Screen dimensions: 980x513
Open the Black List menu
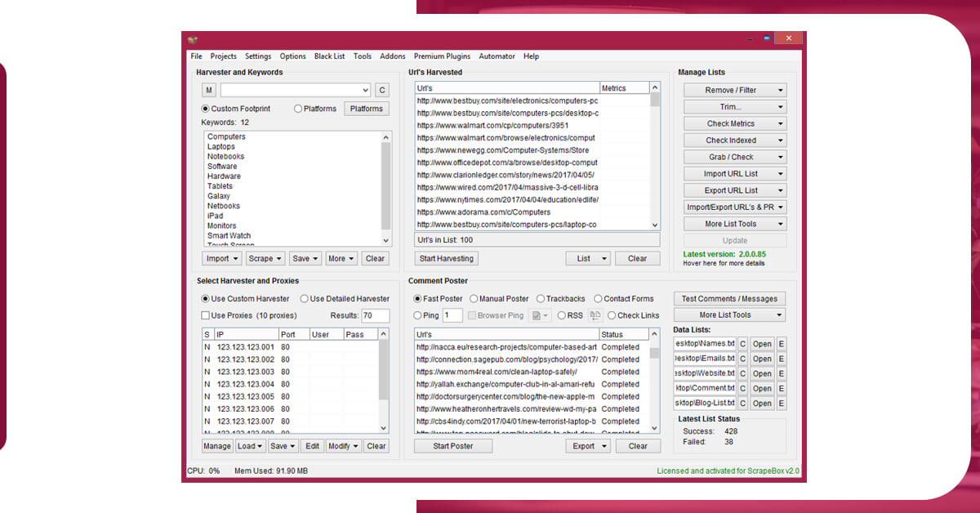329,56
